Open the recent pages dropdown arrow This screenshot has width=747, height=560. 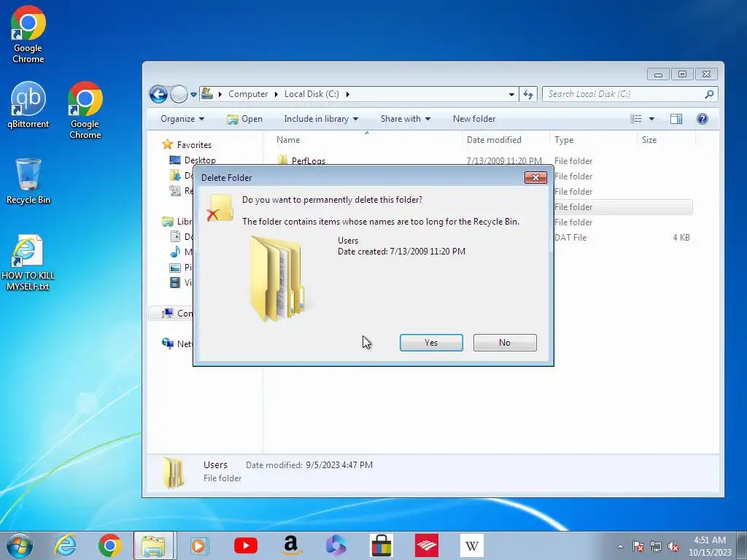tap(193, 94)
